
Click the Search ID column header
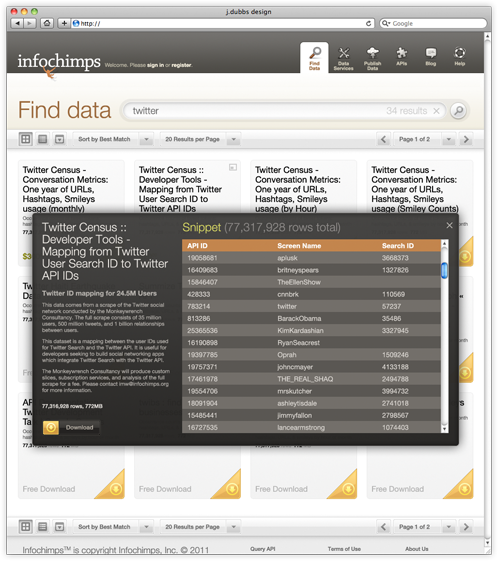pos(397,246)
